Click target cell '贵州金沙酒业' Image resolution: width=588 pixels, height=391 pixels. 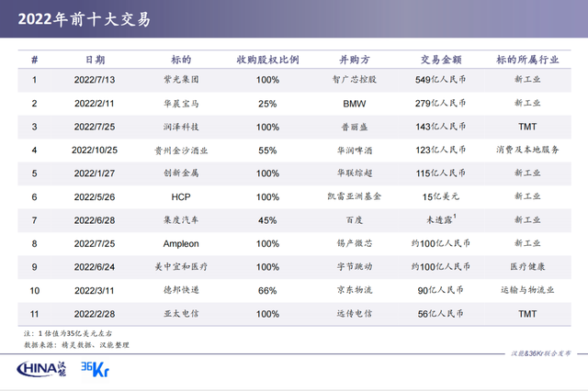point(181,151)
